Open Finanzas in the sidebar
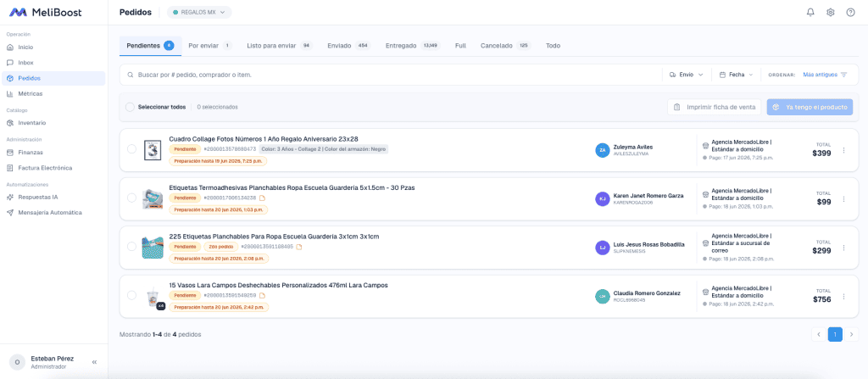 [x=53, y=152]
